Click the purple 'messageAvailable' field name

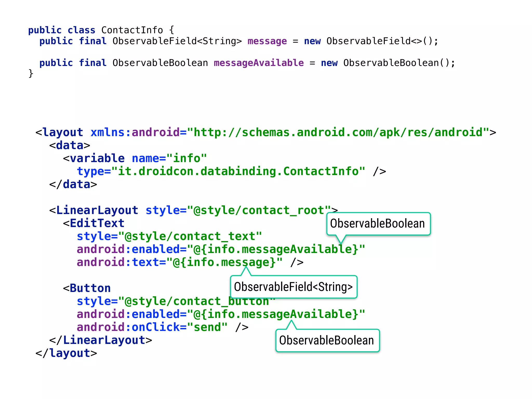click(259, 63)
